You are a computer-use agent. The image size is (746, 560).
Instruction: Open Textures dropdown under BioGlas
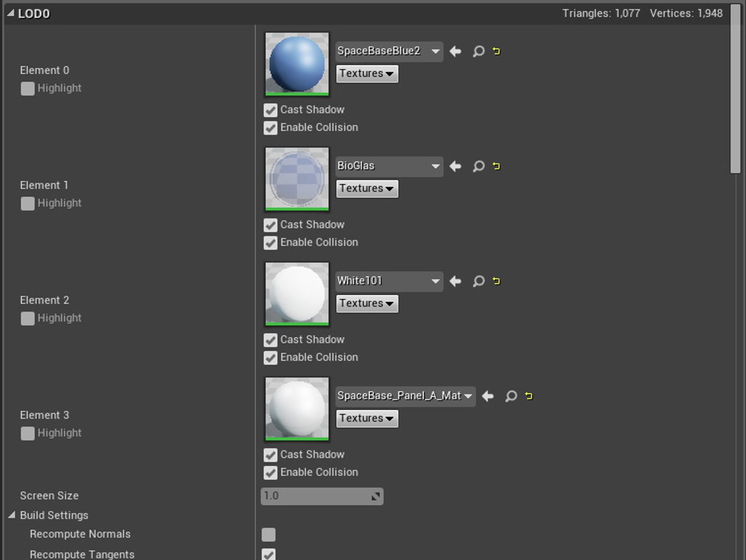pyautogui.click(x=367, y=189)
